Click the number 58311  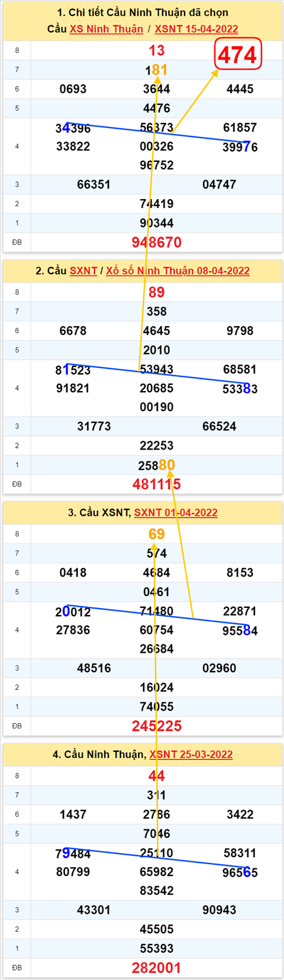pyautogui.click(x=240, y=853)
